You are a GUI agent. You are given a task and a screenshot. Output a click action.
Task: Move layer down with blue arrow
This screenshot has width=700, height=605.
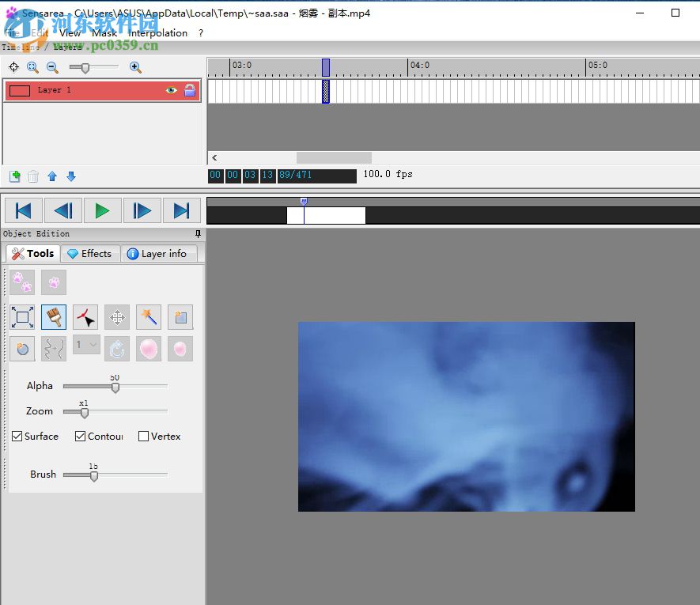70,176
